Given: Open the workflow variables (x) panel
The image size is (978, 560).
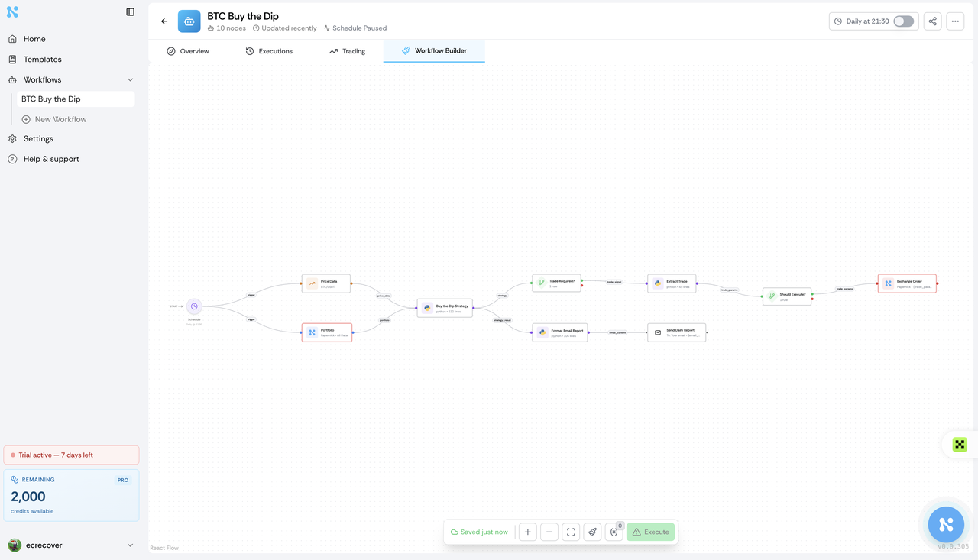Looking at the screenshot, I should tap(614, 532).
